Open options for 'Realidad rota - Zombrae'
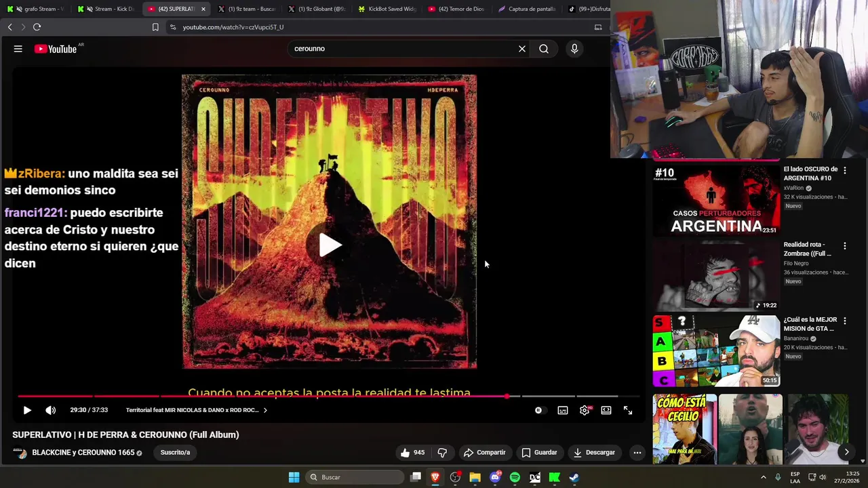This screenshot has height=488, width=868. pyautogui.click(x=845, y=246)
